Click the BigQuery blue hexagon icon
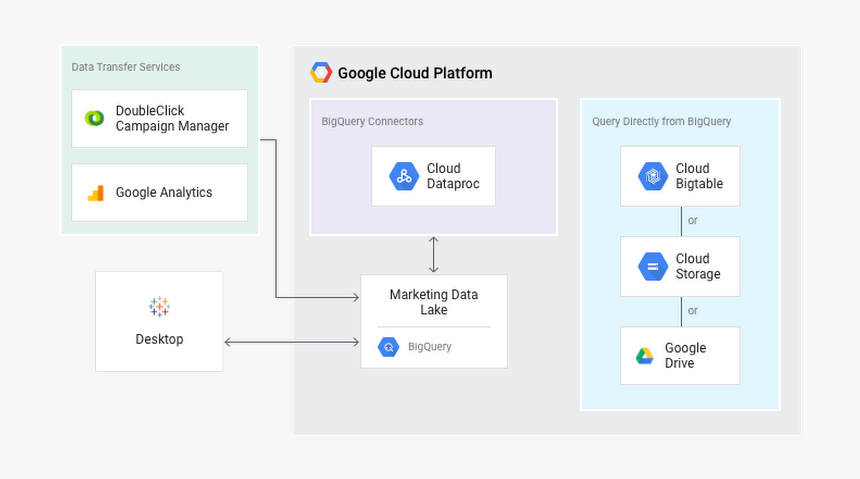Viewport: 860px width, 479px height. (x=388, y=347)
